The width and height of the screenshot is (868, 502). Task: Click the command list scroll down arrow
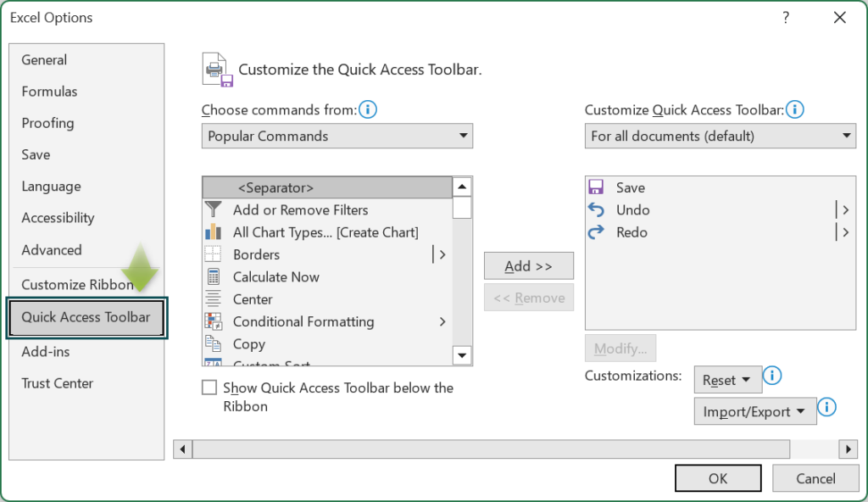point(462,355)
